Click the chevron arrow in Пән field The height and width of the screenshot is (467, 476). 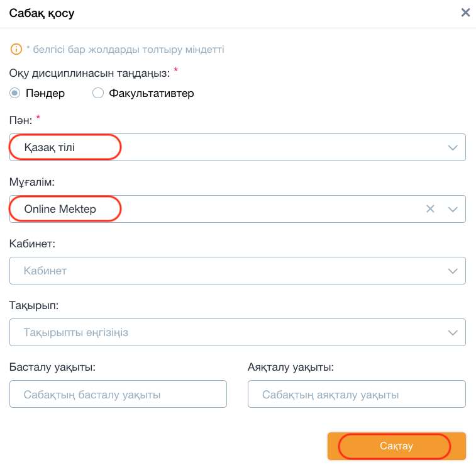point(453,148)
